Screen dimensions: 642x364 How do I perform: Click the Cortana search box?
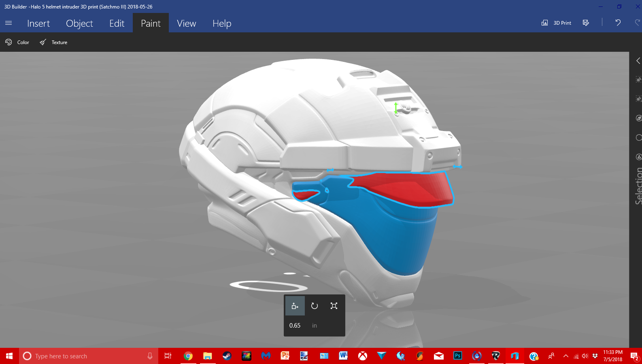pyautogui.click(x=89, y=356)
